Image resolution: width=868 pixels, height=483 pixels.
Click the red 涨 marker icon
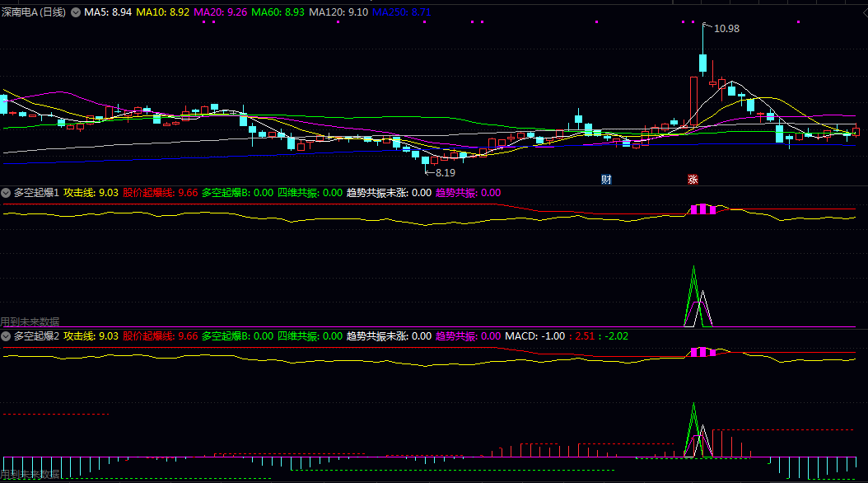click(693, 180)
